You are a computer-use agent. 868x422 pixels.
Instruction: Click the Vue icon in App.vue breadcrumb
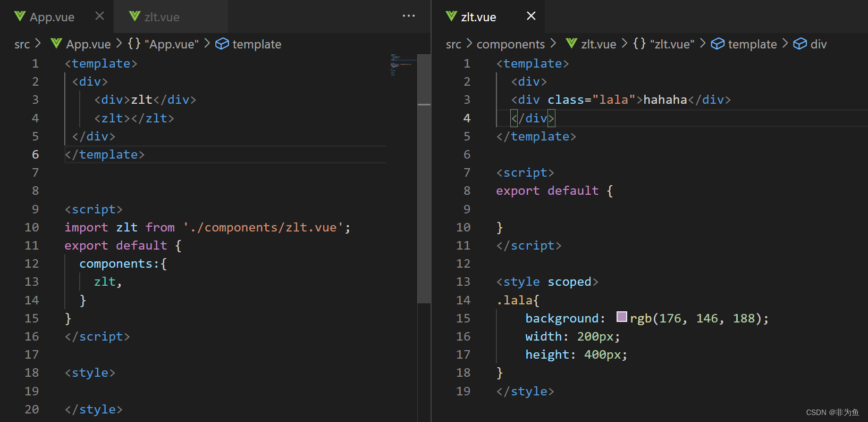(56, 44)
